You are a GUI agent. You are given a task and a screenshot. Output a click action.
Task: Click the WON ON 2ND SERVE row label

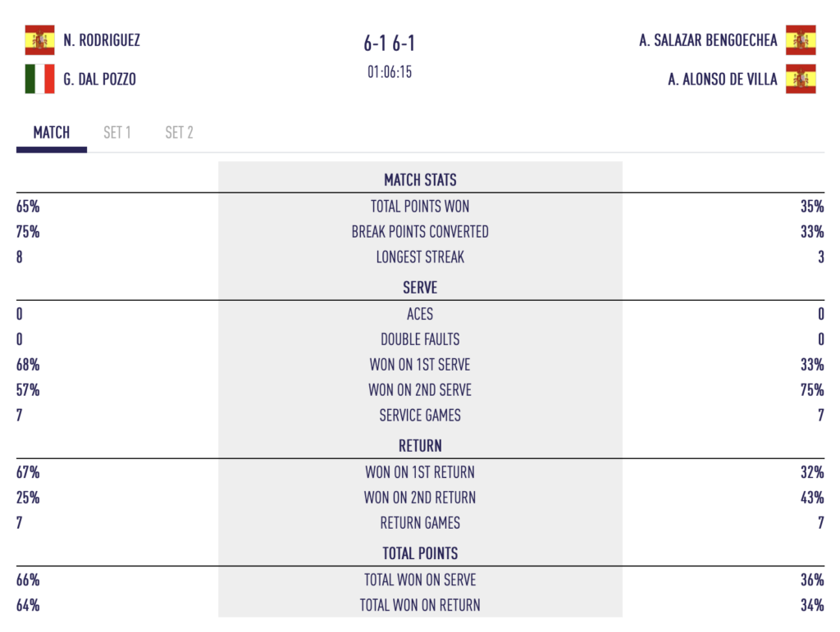point(420,389)
